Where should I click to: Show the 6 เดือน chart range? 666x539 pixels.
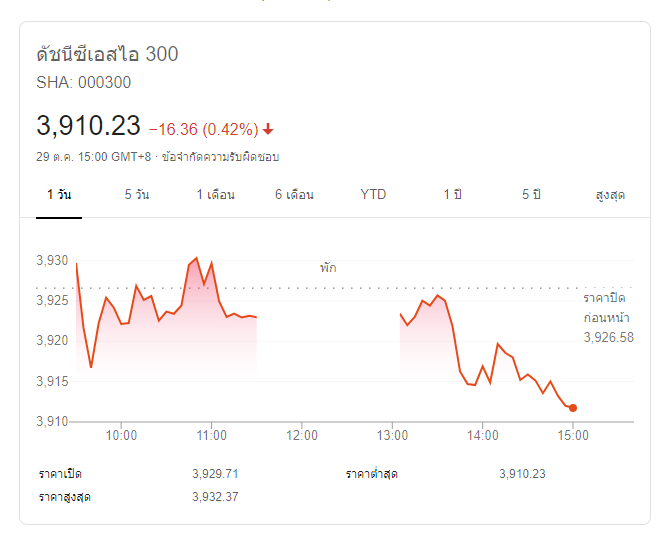click(294, 194)
